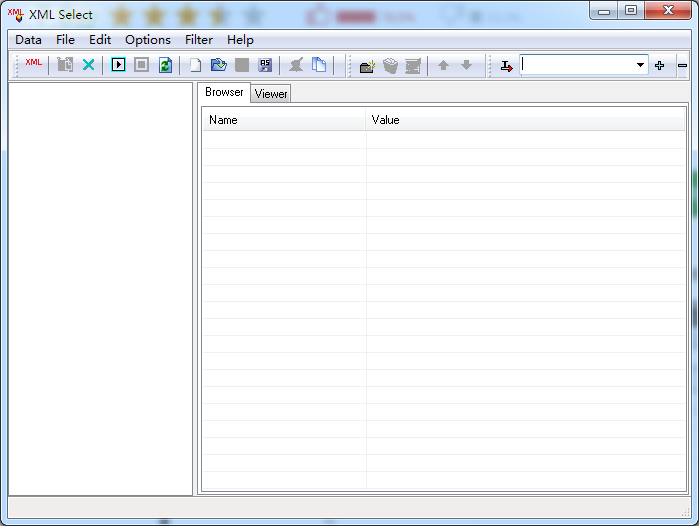Open the Edit menu
The width and height of the screenshot is (699, 526).
(100, 40)
